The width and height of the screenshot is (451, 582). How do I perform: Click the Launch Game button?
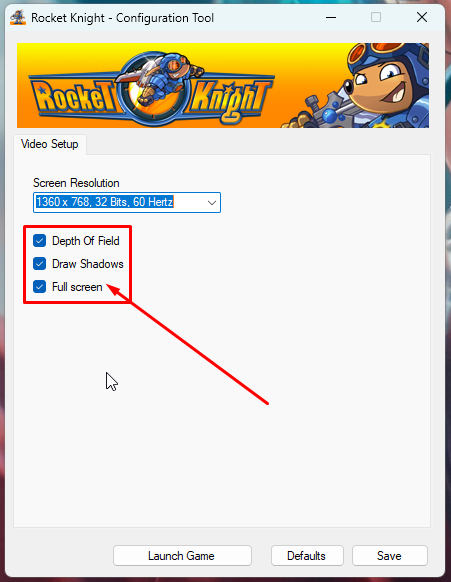click(x=182, y=556)
